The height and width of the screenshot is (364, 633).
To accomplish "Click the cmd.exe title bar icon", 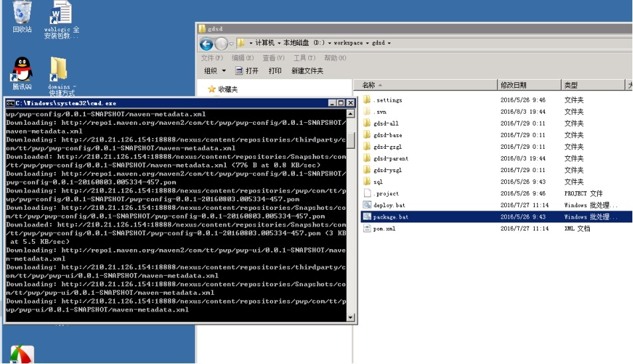I will tap(11, 104).
